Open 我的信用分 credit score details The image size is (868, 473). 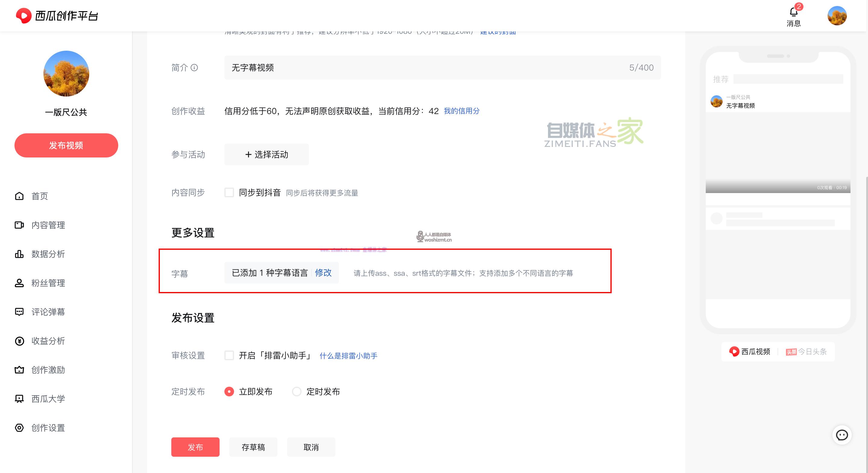tap(462, 111)
